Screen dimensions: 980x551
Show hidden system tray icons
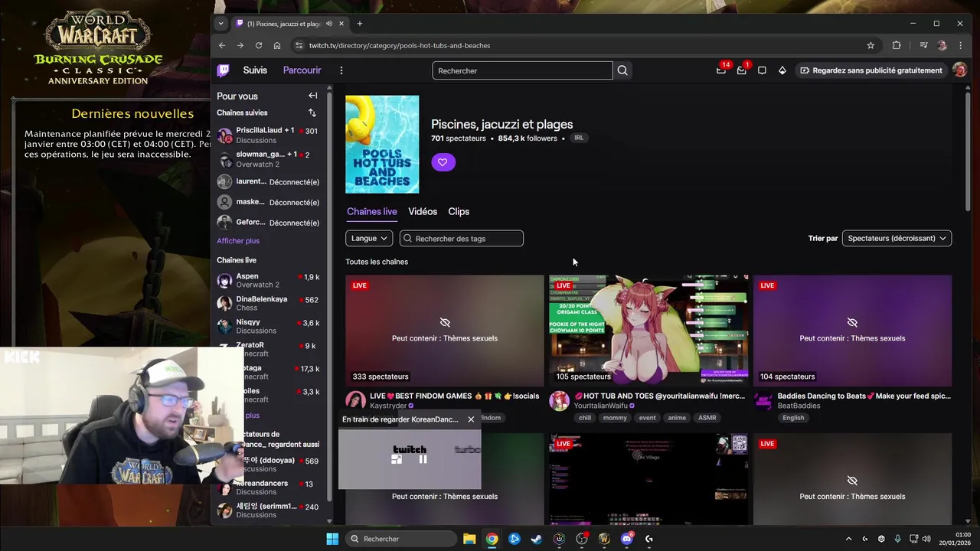point(848,539)
